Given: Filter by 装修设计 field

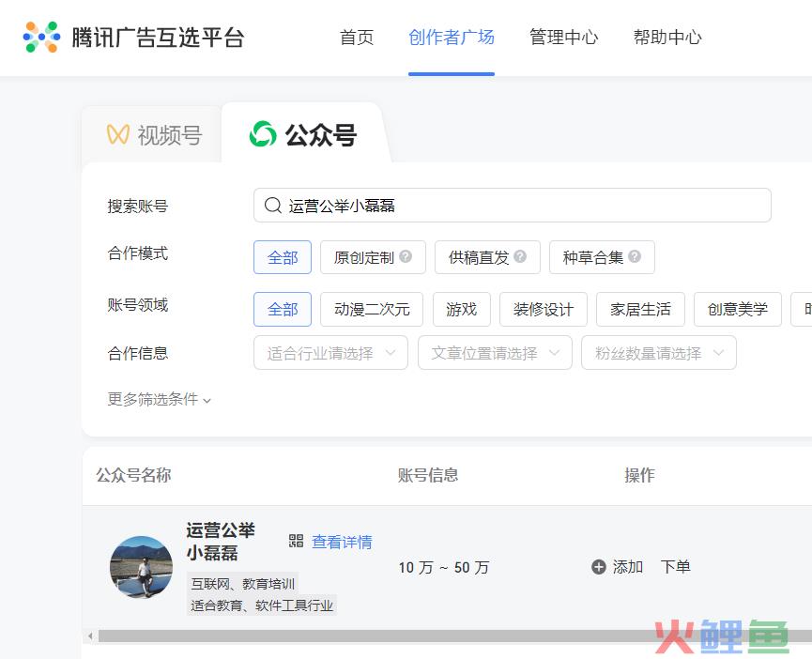Looking at the screenshot, I should coord(544,309).
